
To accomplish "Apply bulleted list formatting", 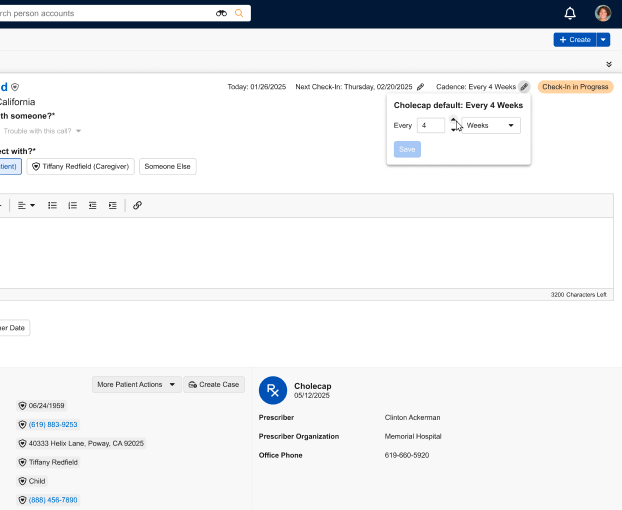I will click(x=53, y=205).
